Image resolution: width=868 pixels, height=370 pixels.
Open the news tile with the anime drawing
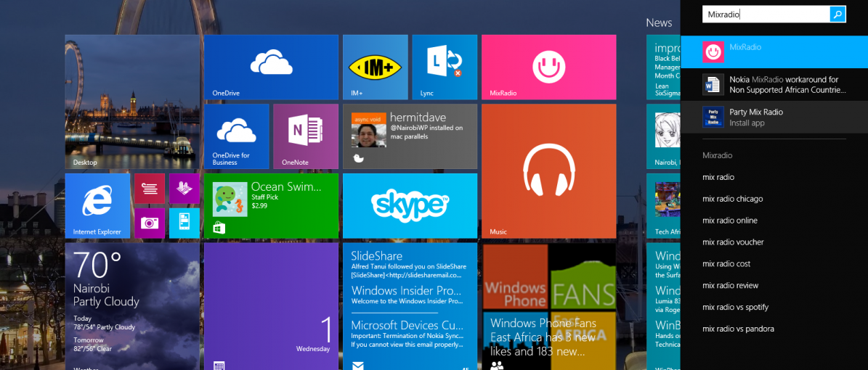click(663, 136)
